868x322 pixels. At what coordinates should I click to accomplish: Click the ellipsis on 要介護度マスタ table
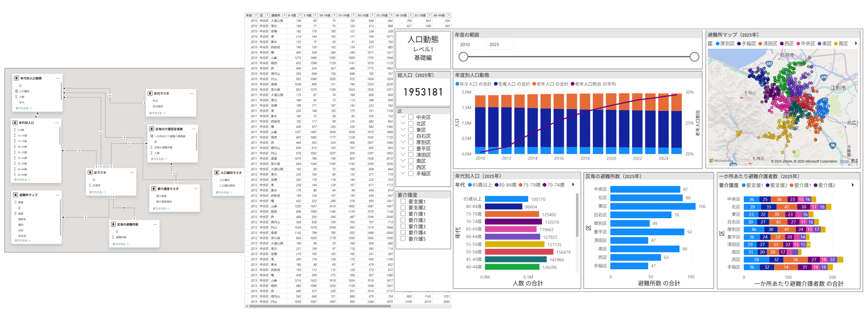pos(195,189)
